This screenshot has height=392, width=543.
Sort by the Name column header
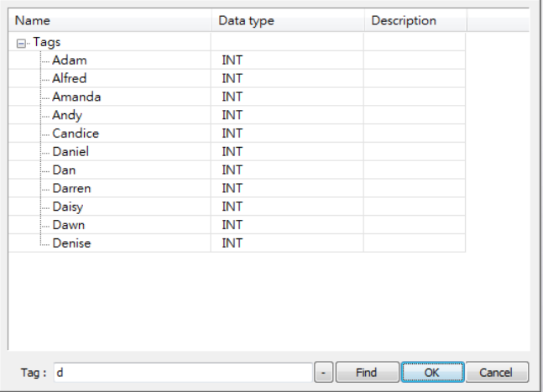coord(110,20)
